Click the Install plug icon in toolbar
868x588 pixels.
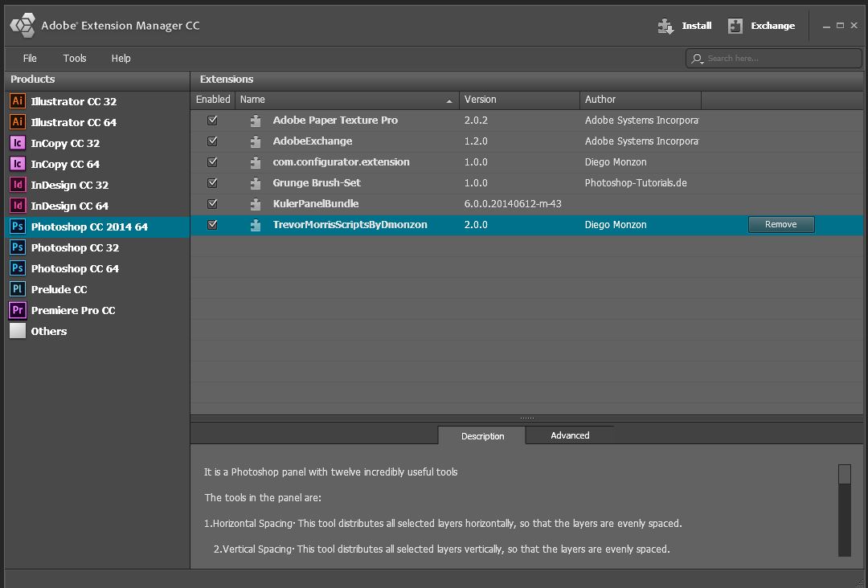[x=665, y=25]
